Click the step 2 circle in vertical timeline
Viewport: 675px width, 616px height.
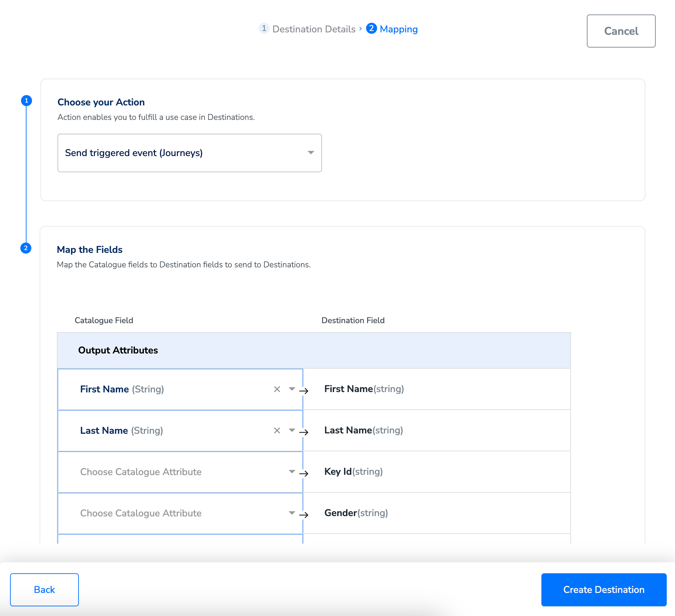point(26,248)
